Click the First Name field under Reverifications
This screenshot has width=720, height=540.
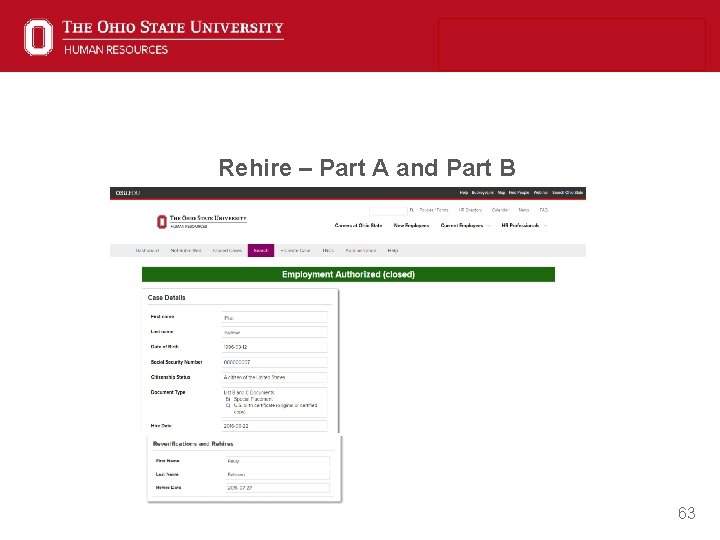[x=278, y=461]
